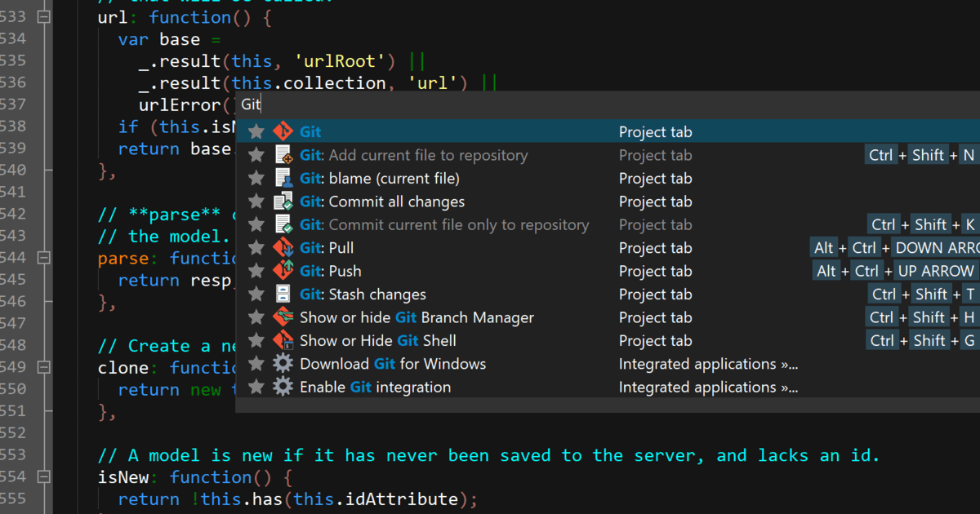Collapse the isNew function fold marker
This screenshot has height=514, width=980.
pyautogui.click(x=44, y=476)
